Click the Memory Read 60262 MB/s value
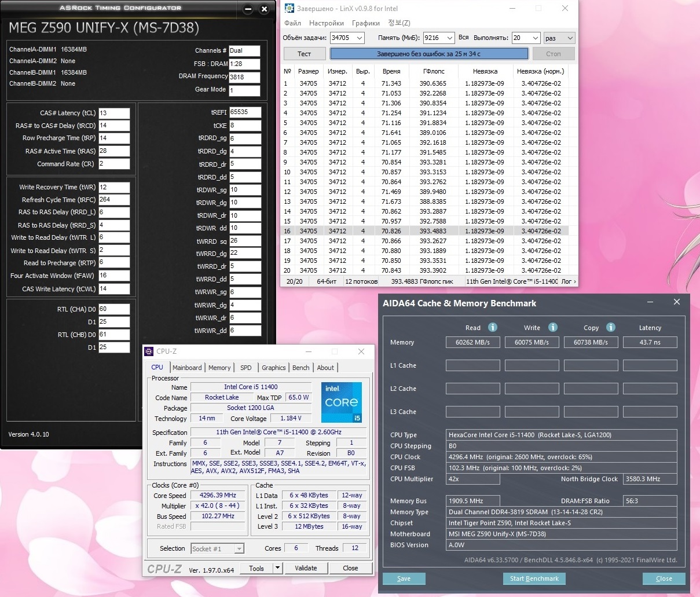The width and height of the screenshot is (700, 597). tap(472, 342)
